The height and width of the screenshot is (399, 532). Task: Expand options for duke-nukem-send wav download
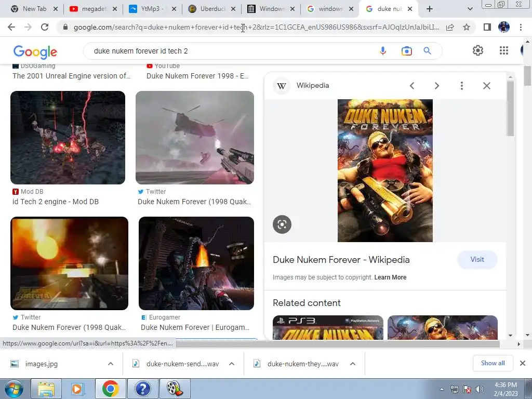232,364
